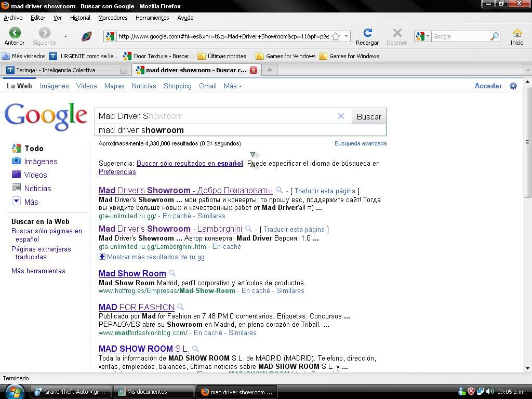Image resolution: width=532 pixels, height=399 pixels.
Task: Preview the Mad Show Room result magnifier
Action: click(x=172, y=273)
